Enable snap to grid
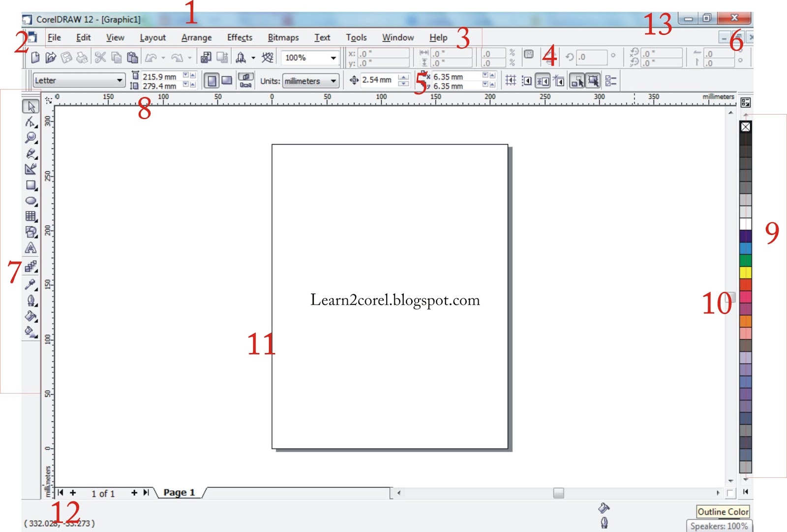The height and width of the screenshot is (532, 787). (x=511, y=81)
